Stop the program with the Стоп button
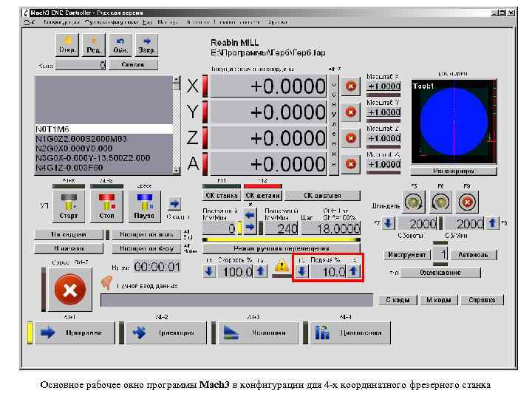 (106, 207)
